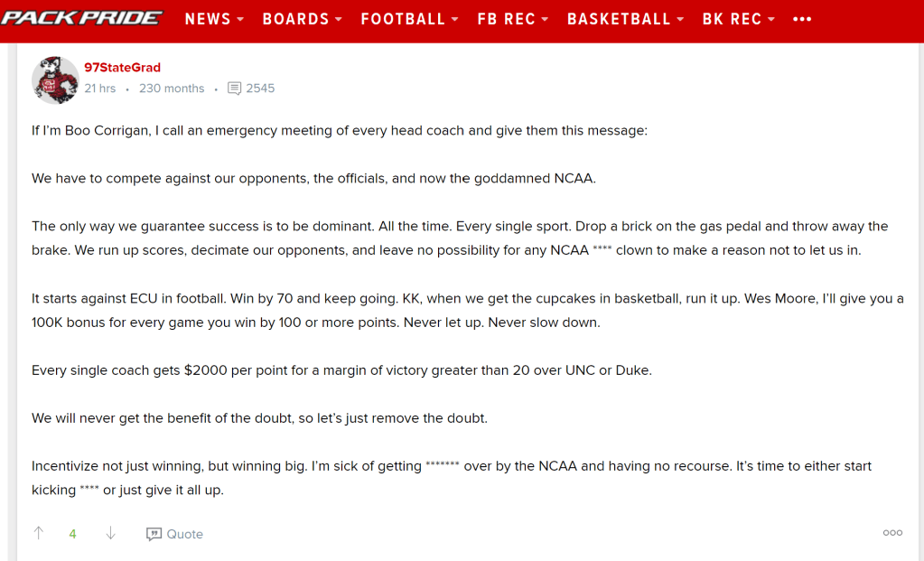
Task: Select the BASKETBALL menu item
Action: pos(625,19)
